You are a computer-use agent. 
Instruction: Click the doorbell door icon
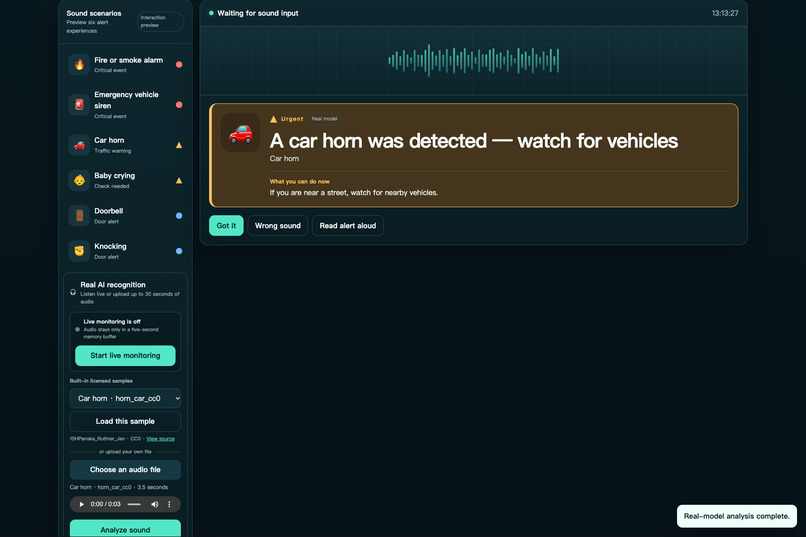pos(79,216)
